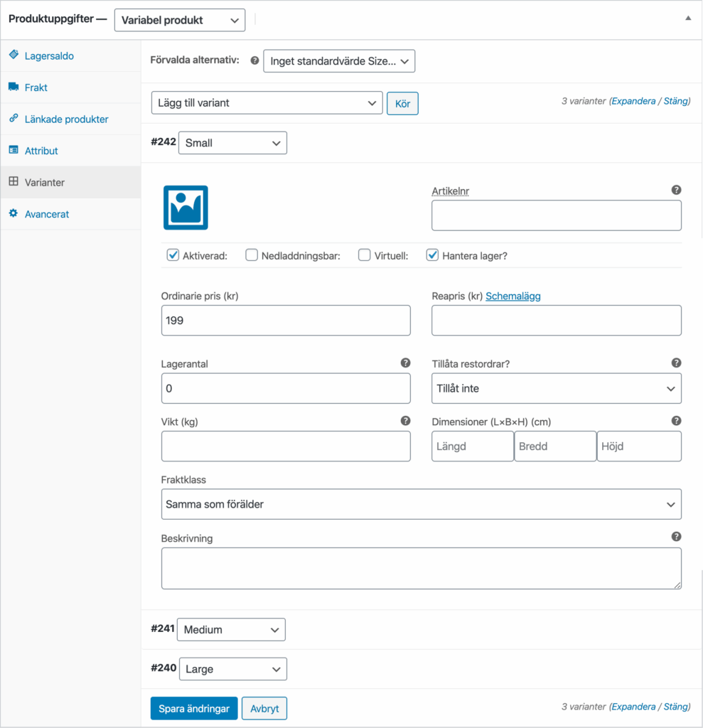Open the Schemalägg link for sale price

click(x=513, y=296)
